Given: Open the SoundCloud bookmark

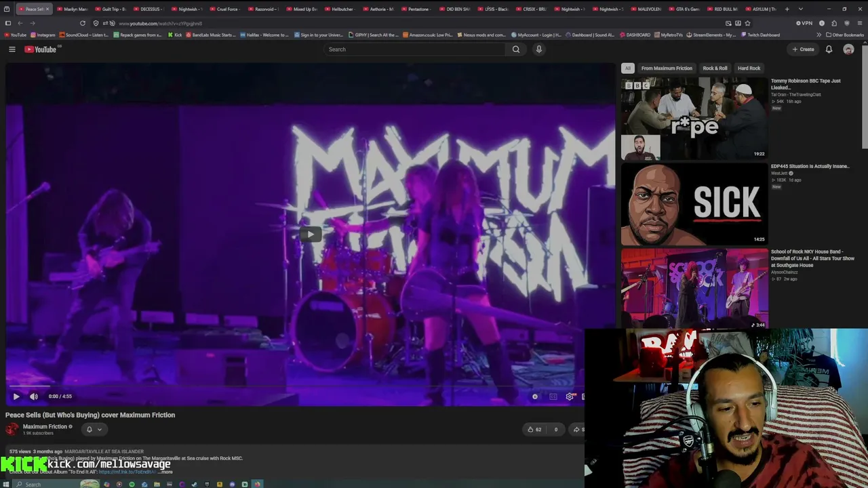Looking at the screenshot, I should tap(84, 35).
